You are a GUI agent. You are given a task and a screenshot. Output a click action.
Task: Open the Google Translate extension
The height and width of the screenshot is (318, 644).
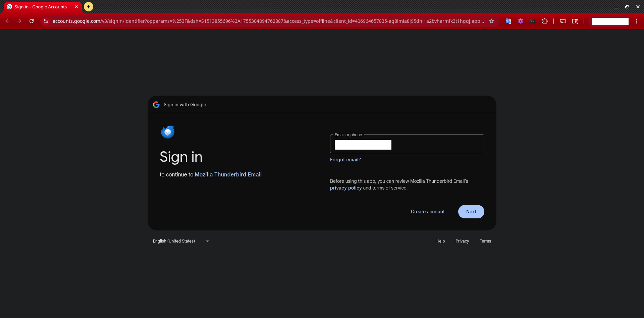click(x=508, y=21)
